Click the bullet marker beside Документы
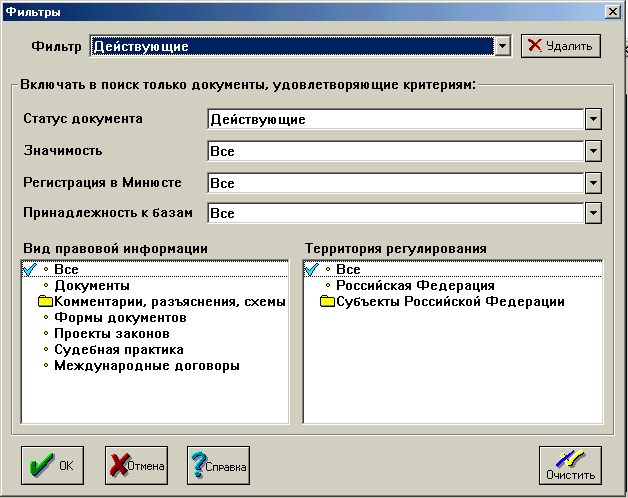The width and height of the screenshot is (628, 498). pyautogui.click(x=46, y=286)
